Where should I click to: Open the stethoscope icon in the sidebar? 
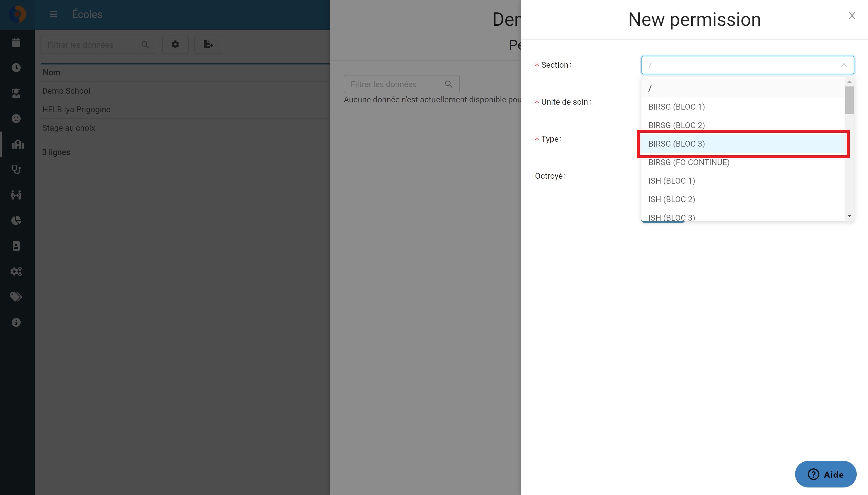[x=16, y=169]
